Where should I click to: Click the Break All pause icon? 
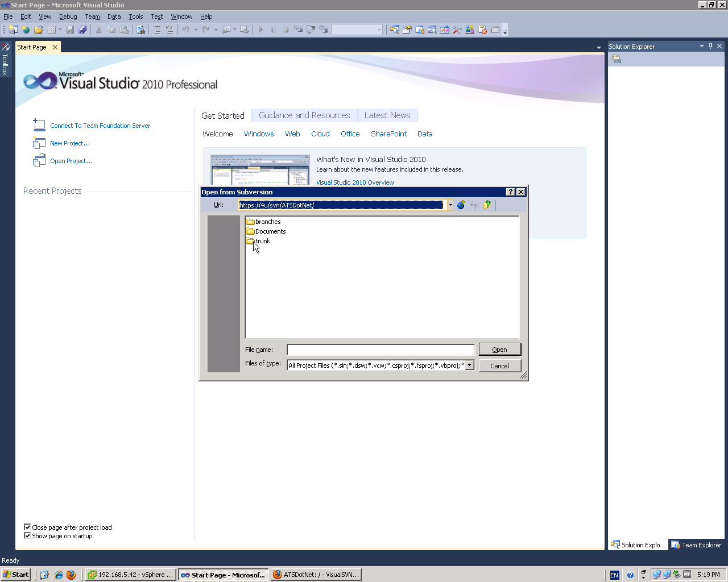[273, 30]
